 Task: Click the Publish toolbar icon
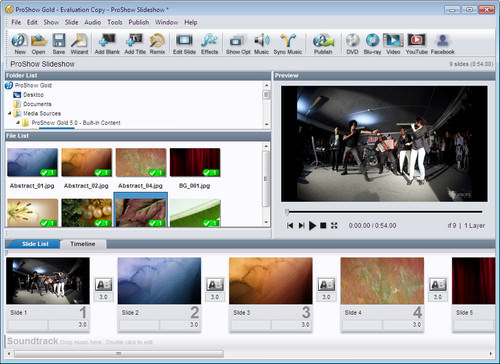click(x=323, y=44)
